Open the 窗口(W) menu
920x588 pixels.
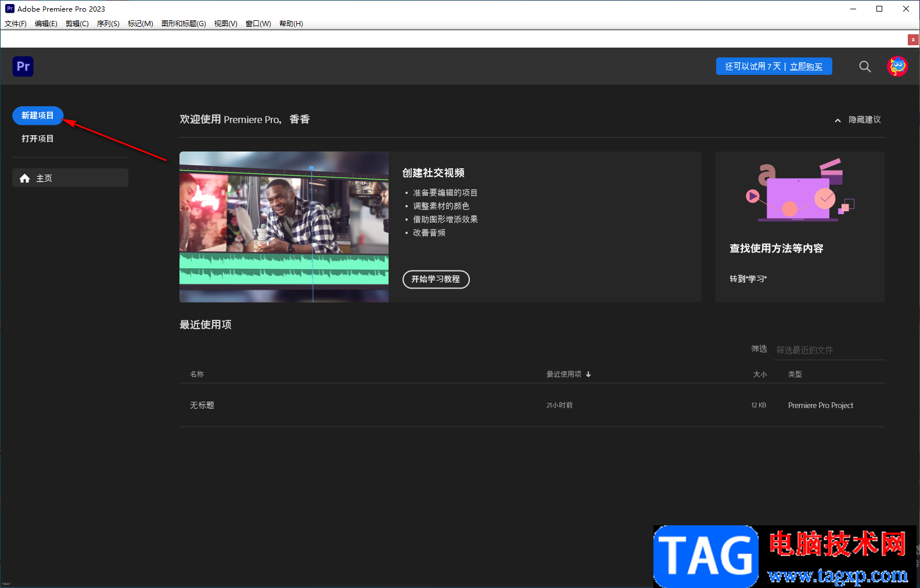(x=258, y=24)
